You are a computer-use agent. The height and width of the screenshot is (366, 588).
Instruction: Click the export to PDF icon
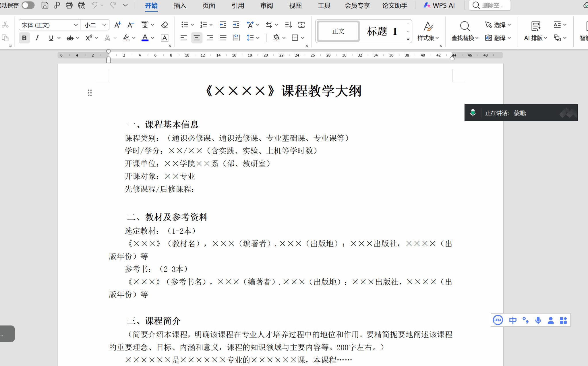tap(57, 5)
